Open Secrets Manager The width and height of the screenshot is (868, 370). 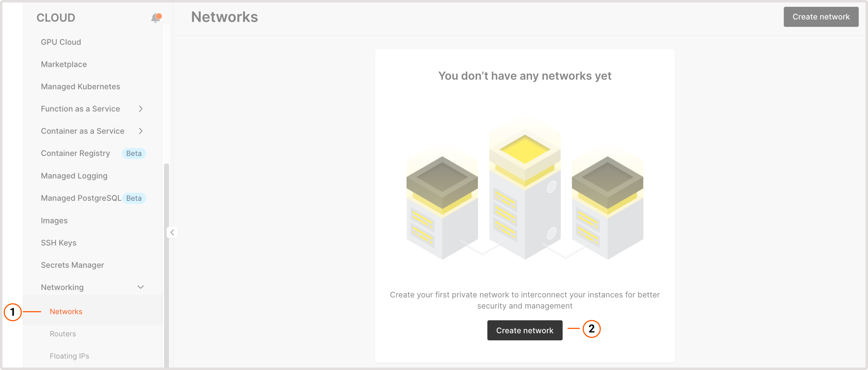(x=72, y=265)
